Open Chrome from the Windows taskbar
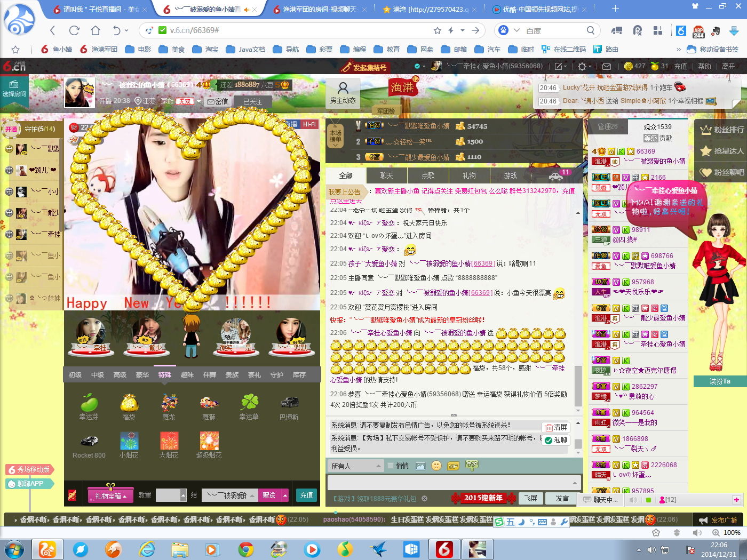The width and height of the screenshot is (747, 560). click(246, 549)
